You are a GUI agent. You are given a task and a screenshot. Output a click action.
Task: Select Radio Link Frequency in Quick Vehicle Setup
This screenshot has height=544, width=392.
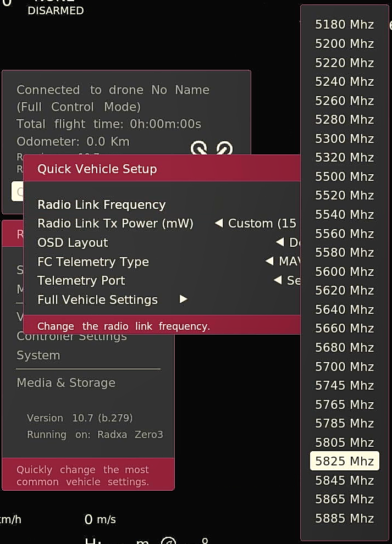pyautogui.click(x=101, y=204)
